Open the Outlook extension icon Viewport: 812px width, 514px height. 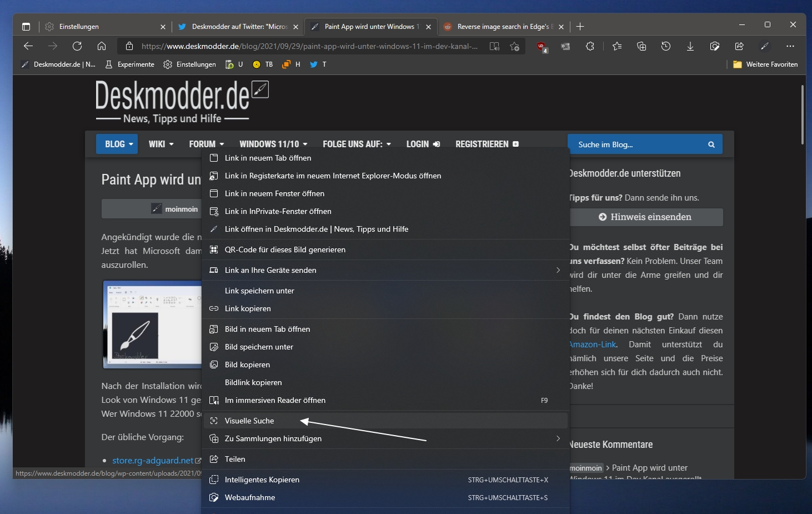tap(565, 46)
